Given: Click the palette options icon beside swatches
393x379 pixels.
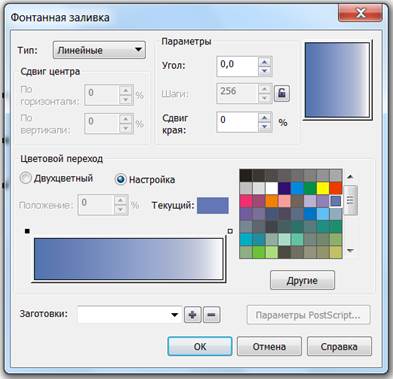Looking at the screenshot, I should (350, 200).
